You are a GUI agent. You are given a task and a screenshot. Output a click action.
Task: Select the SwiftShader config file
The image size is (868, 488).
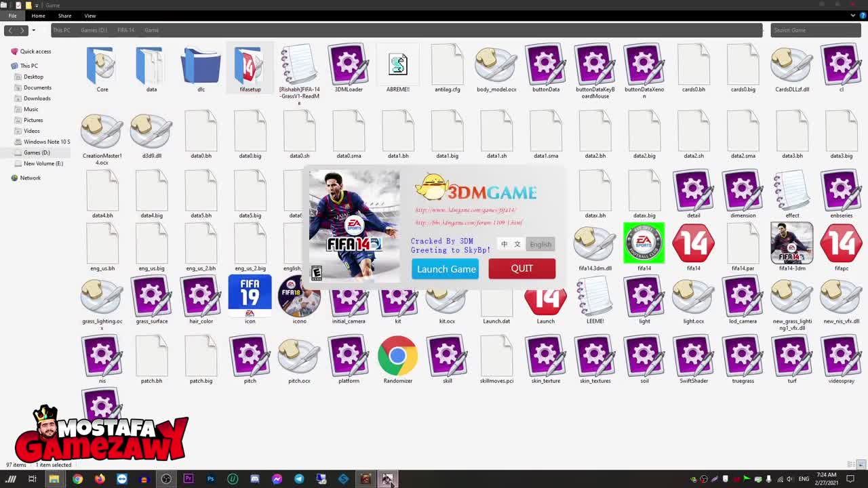point(693,360)
